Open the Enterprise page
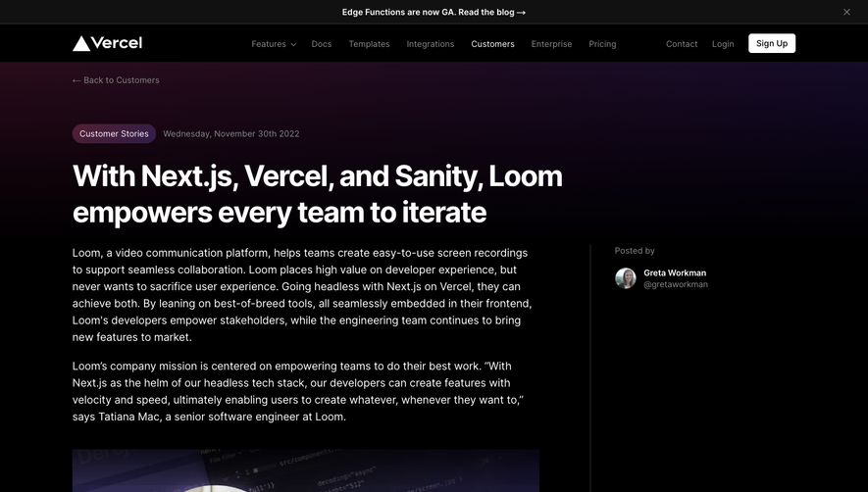Image resolution: width=868 pixels, height=492 pixels. (551, 44)
